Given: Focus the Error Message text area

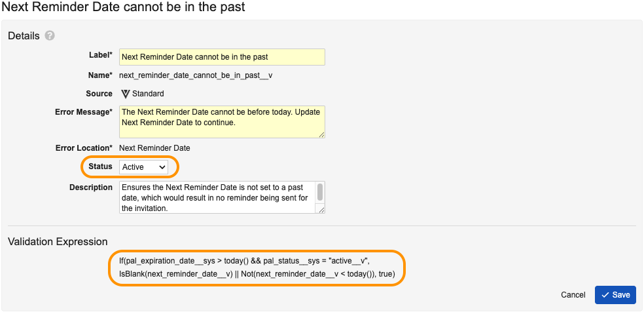Looking at the screenshot, I should (x=222, y=122).
